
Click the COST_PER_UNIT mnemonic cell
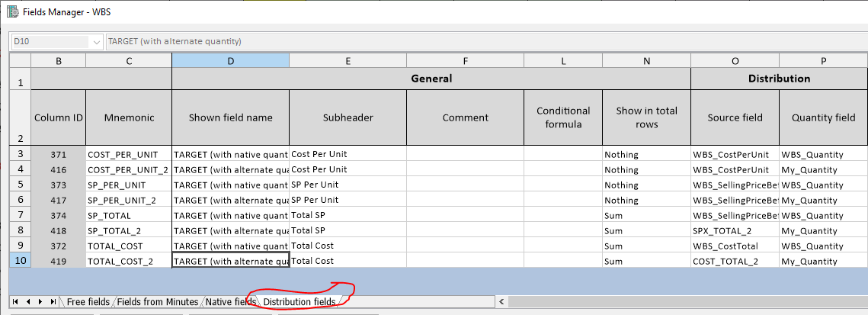129,154
